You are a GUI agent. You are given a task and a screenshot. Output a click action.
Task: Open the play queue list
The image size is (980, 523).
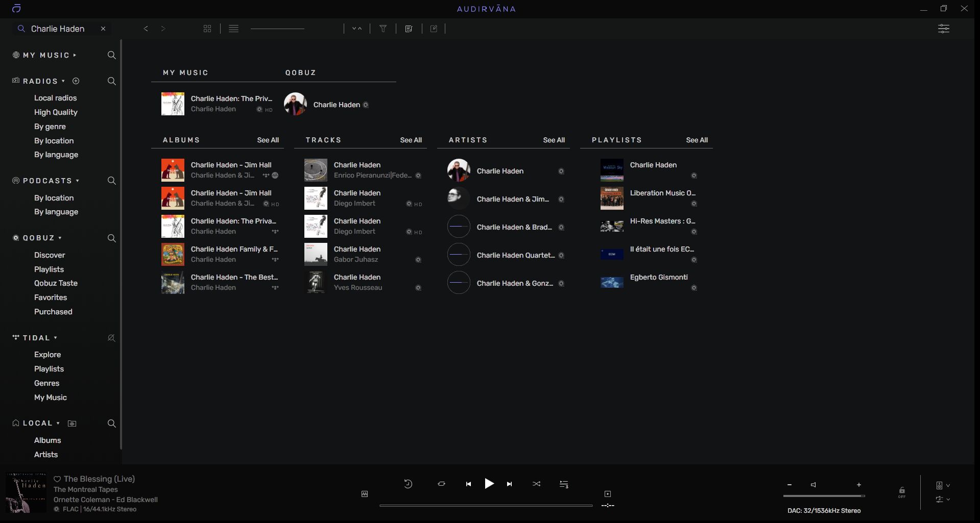click(564, 484)
